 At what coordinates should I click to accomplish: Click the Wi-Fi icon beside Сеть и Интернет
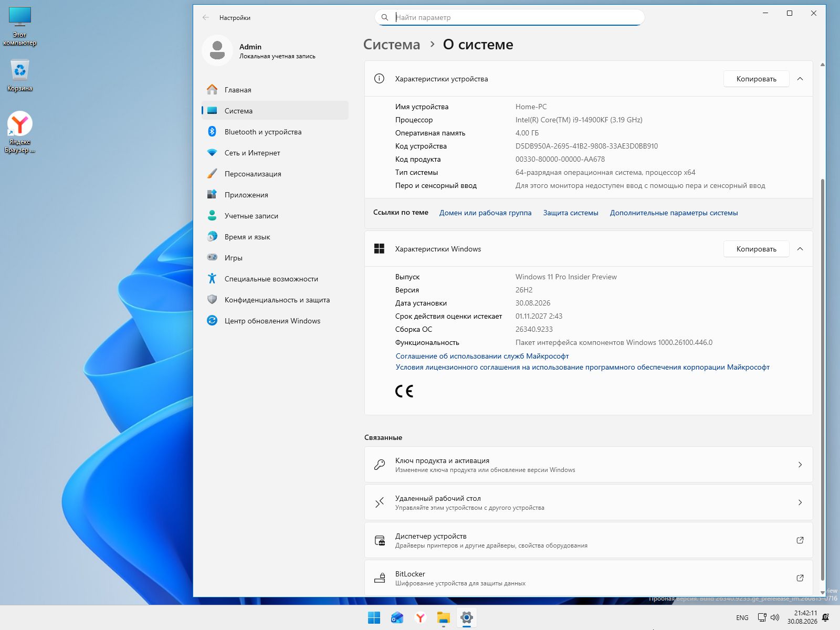[x=212, y=153]
